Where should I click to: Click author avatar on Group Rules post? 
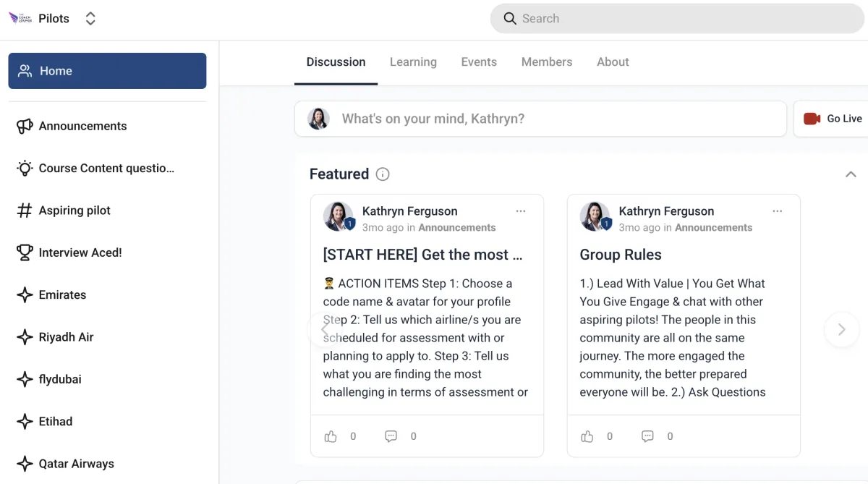[x=595, y=216]
